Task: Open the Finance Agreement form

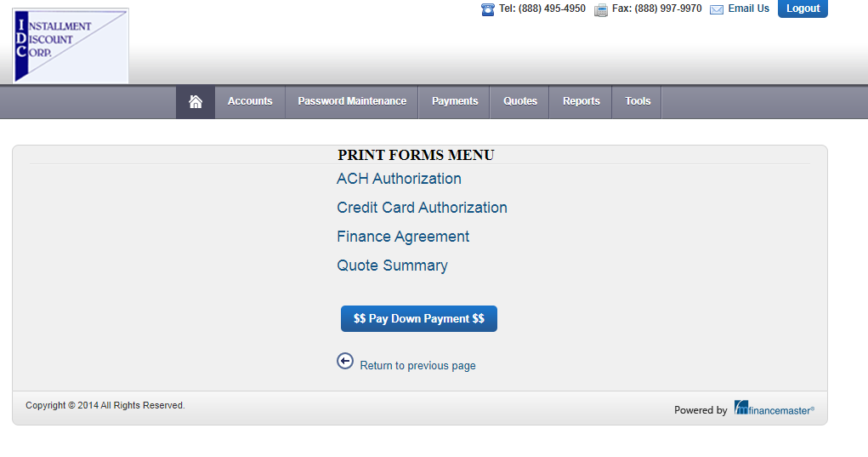Action: pyautogui.click(x=403, y=237)
